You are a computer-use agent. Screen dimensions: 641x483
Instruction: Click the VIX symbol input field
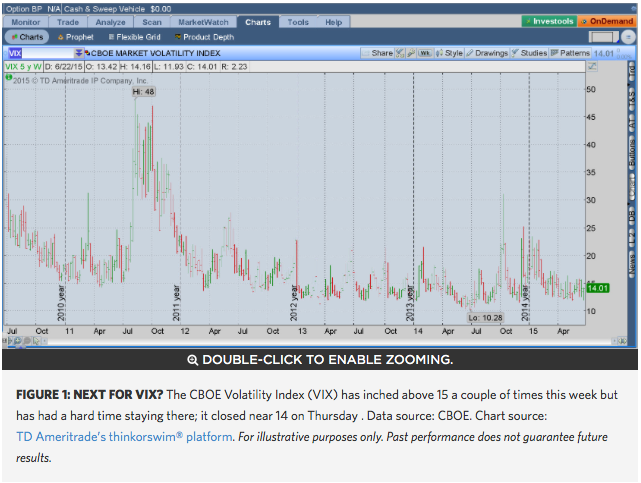[41, 53]
